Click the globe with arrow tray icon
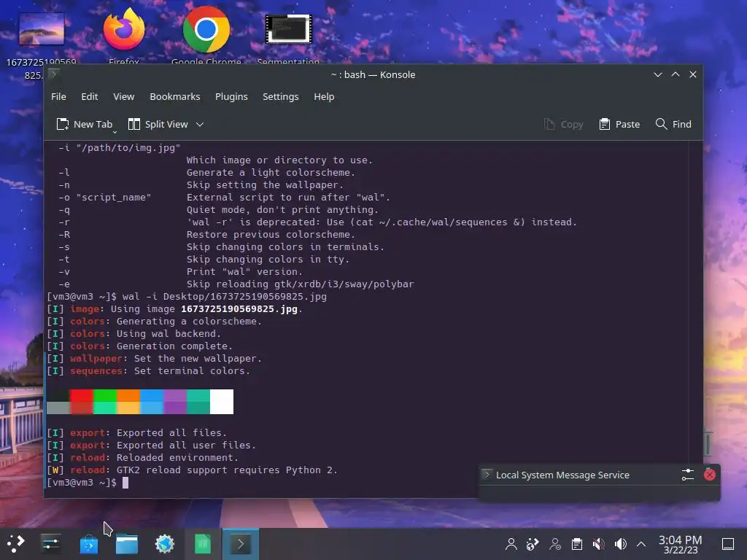This screenshot has width=747, height=560. tap(533, 544)
